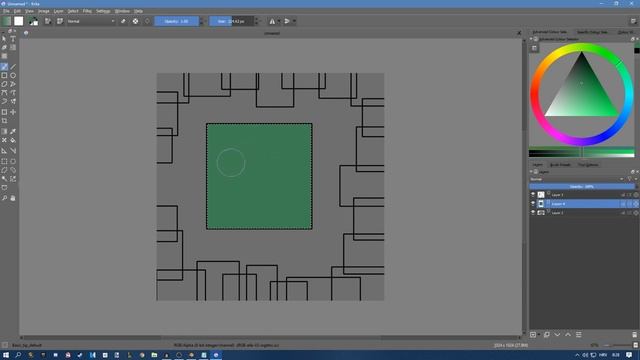
Task: Select the Text tool in toolbox
Action: coord(13,39)
